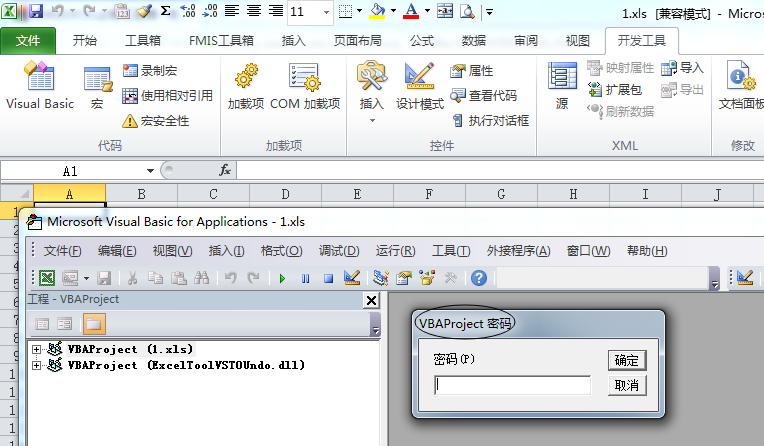Viewport: 764px width, 446px height.
Task: Click the OK (确定) button
Action: (627, 360)
